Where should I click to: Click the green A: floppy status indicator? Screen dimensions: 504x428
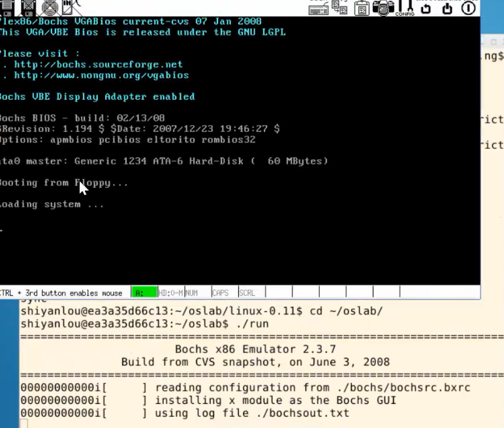(x=144, y=293)
